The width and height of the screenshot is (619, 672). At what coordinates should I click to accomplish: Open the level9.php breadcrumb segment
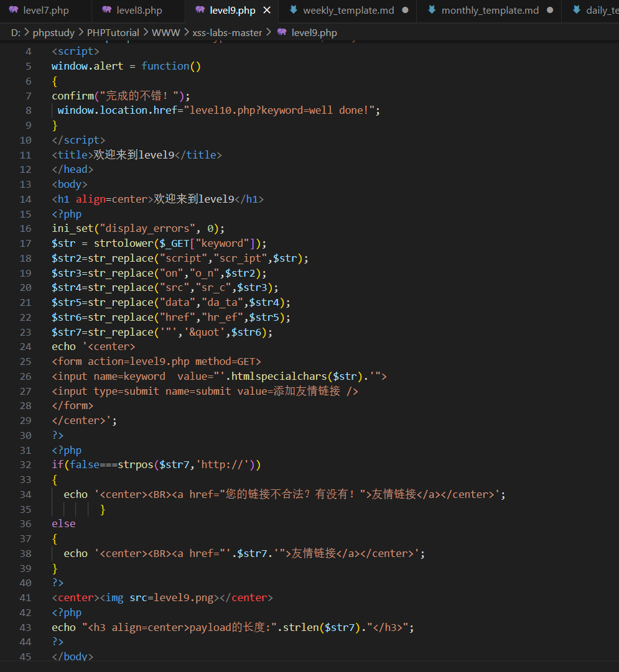314,32
